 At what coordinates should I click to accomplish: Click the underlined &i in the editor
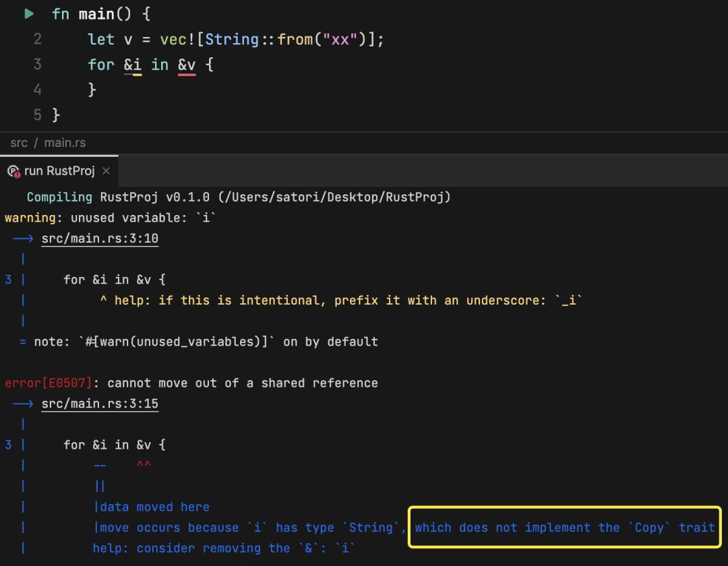pyautogui.click(x=133, y=65)
